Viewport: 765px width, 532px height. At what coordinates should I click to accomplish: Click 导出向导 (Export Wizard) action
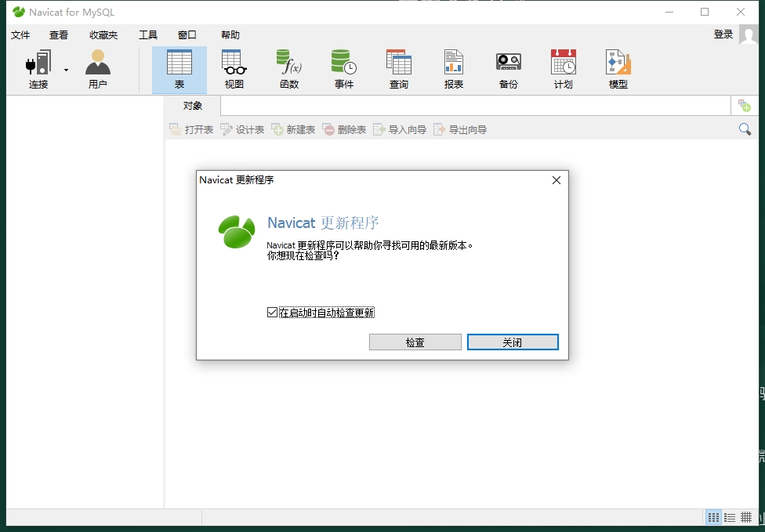tap(460, 129)
